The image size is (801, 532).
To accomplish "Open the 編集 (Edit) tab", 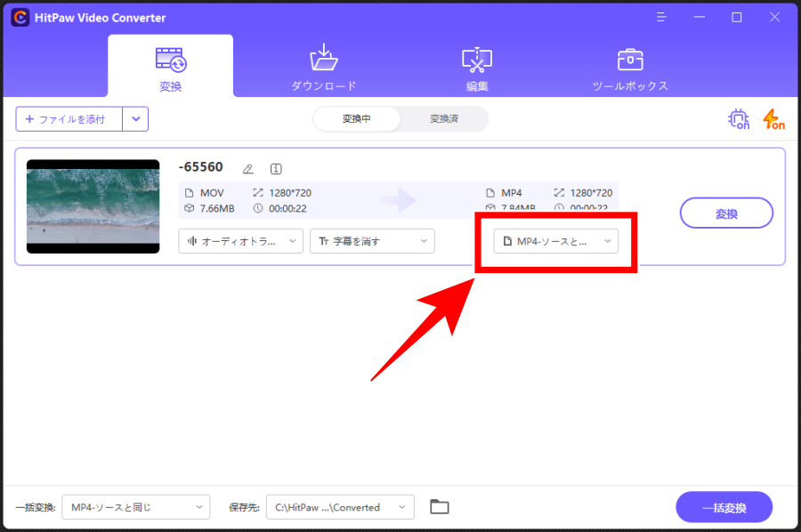I will [x=477, y=69].
